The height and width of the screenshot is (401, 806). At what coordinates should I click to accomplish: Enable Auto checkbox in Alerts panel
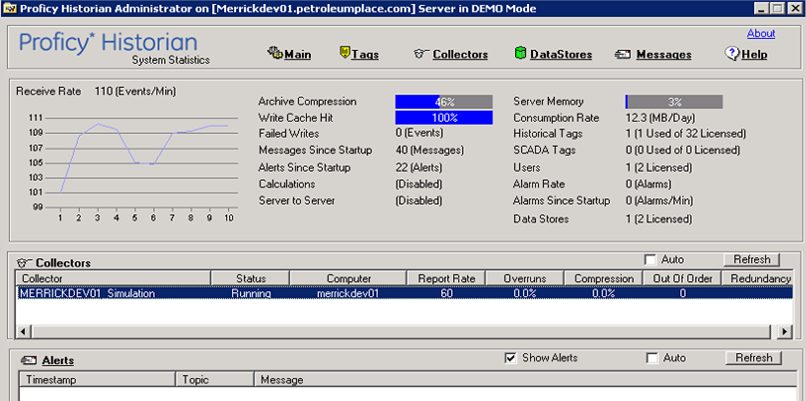click(x=652, y=358)
